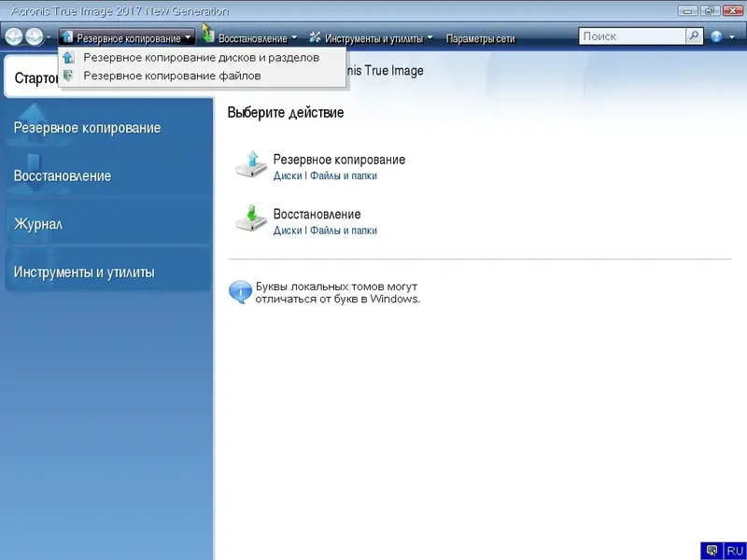Click the blue backup drive icon
Screen dimensions: 747x560
(250, 161)
